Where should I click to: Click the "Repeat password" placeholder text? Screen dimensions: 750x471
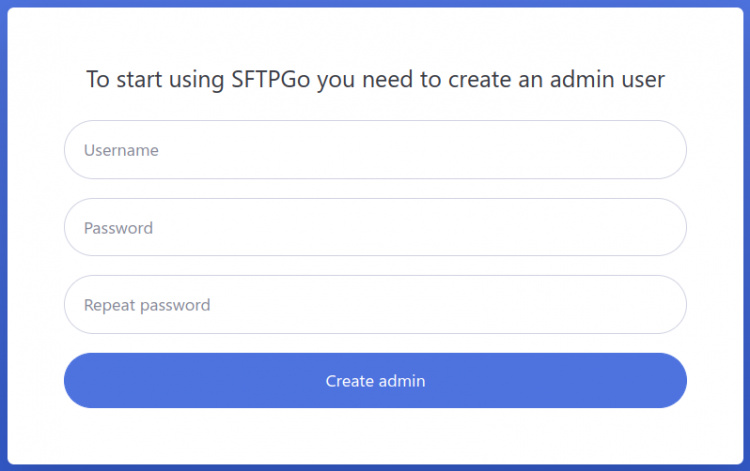(147, 305)
